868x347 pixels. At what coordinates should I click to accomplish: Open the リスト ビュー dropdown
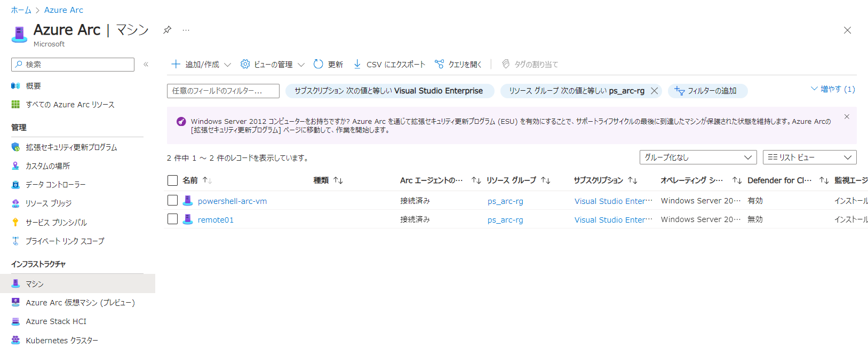click(810, 157)
